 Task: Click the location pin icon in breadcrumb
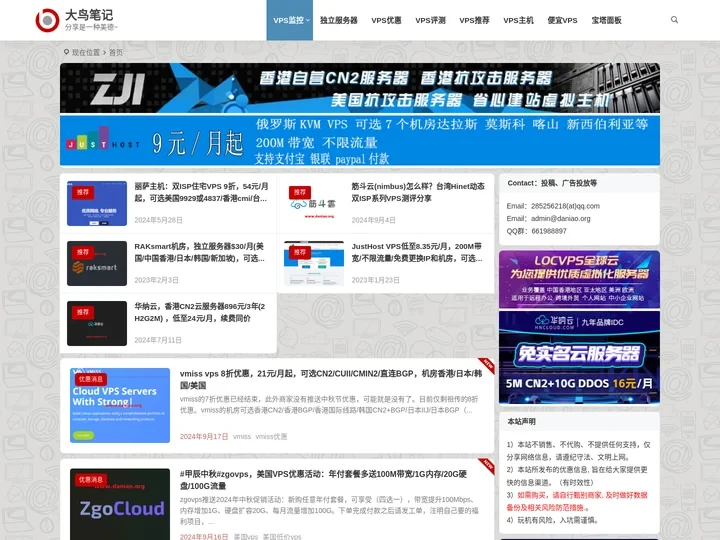(x=66, y=52)
